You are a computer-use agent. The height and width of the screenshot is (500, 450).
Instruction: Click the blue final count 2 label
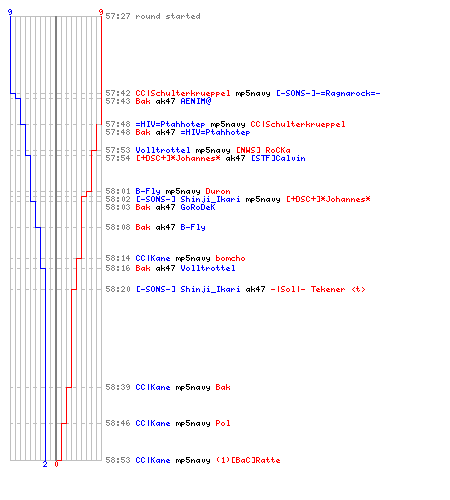coord(45,464)
